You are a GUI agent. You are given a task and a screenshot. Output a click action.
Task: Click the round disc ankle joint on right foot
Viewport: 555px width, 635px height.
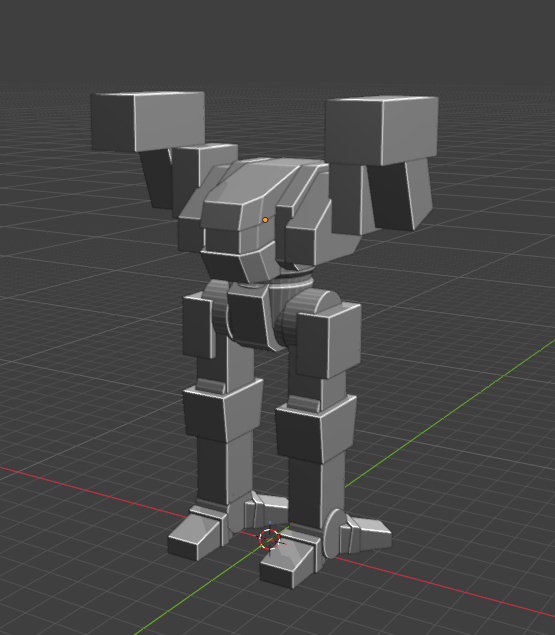(333, 534)
